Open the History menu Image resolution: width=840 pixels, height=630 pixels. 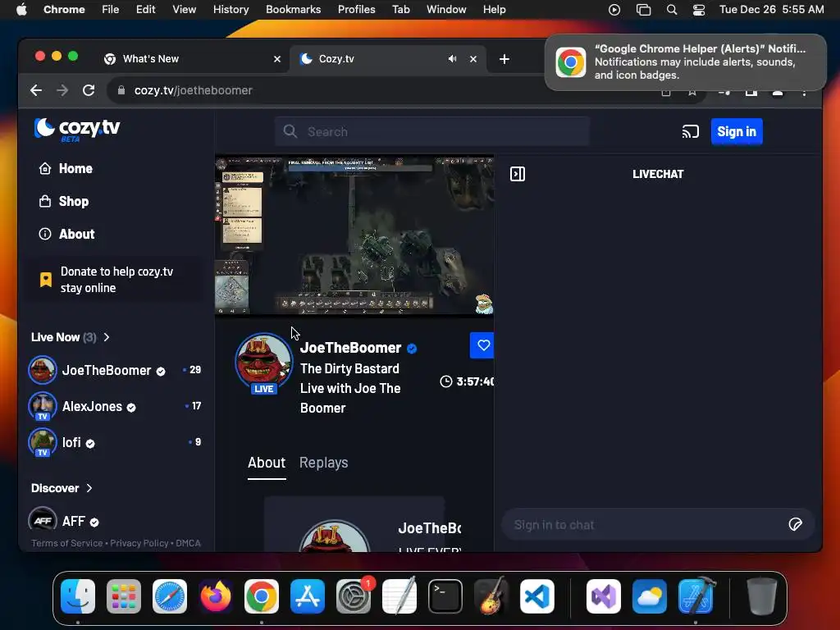coord(231,10)
